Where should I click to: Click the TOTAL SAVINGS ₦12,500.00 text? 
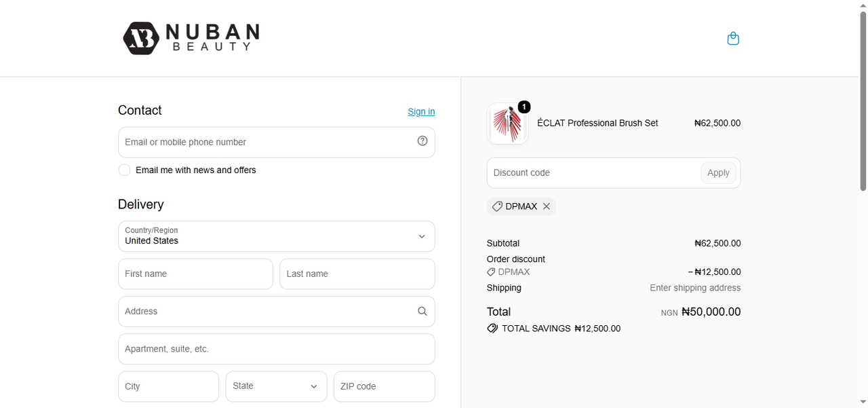pyautogui.click(x=561, y=329)
